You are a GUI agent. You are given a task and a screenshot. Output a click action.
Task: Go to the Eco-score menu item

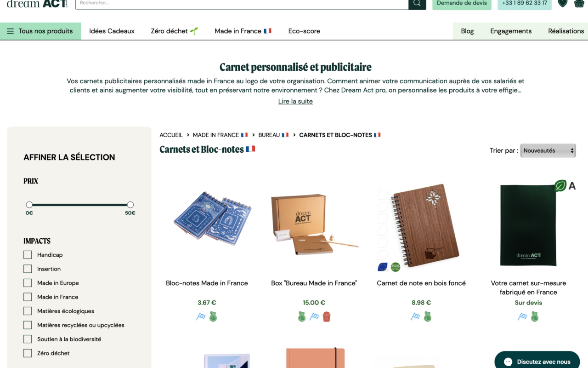pos(304,31)
